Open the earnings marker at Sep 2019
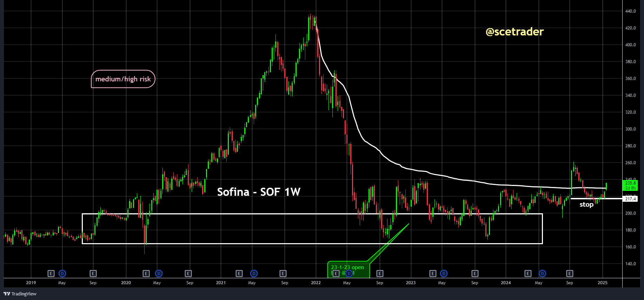644x300 pixels. pos(93,273)
